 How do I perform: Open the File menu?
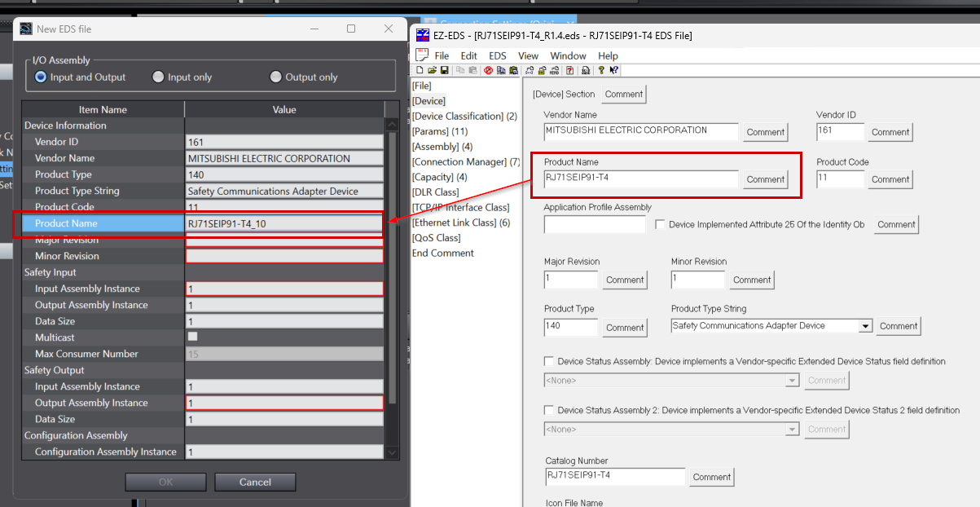click(442, 55)
